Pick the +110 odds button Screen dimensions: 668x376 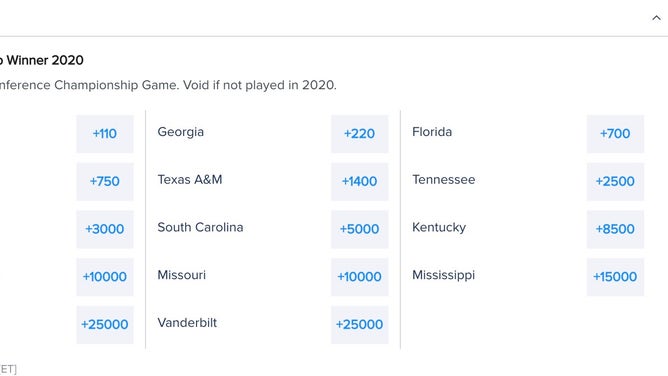pyautogui.click(x=105, y=134)
